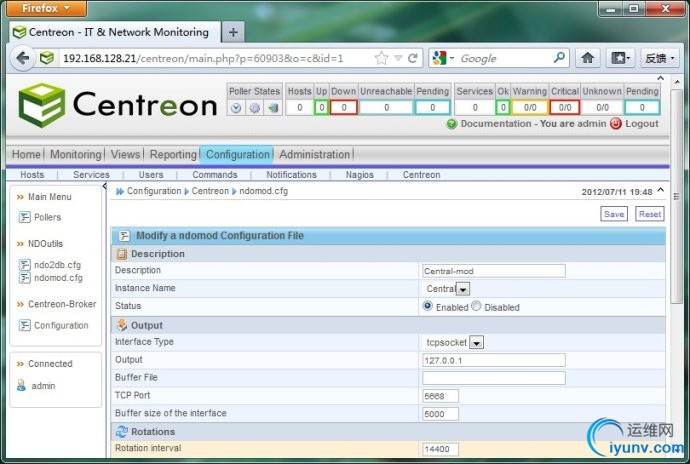
Task: Click the Centreon-Broker Configuration icon
Action: pyautogui.click(x=25, y=325)
